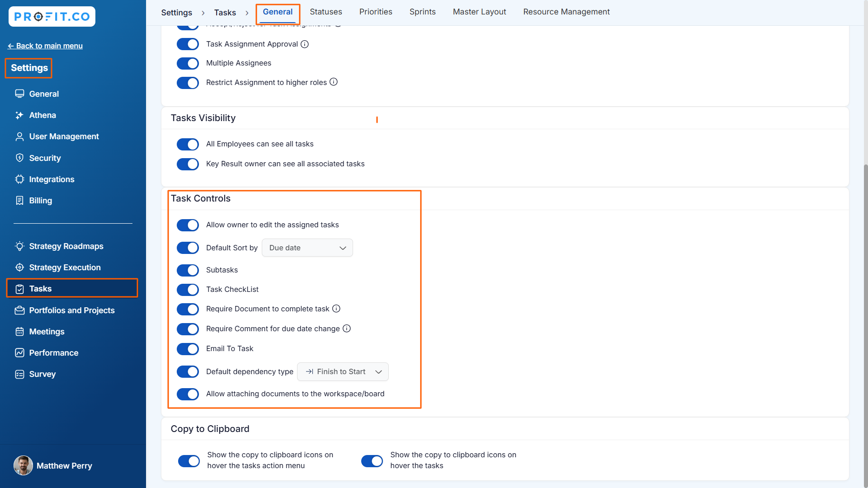
Task: Click the Security shield icon
Action: point(19,158)
